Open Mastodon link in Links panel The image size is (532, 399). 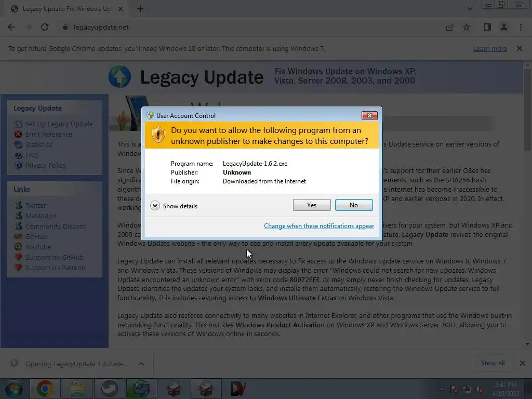coord(41,216)
